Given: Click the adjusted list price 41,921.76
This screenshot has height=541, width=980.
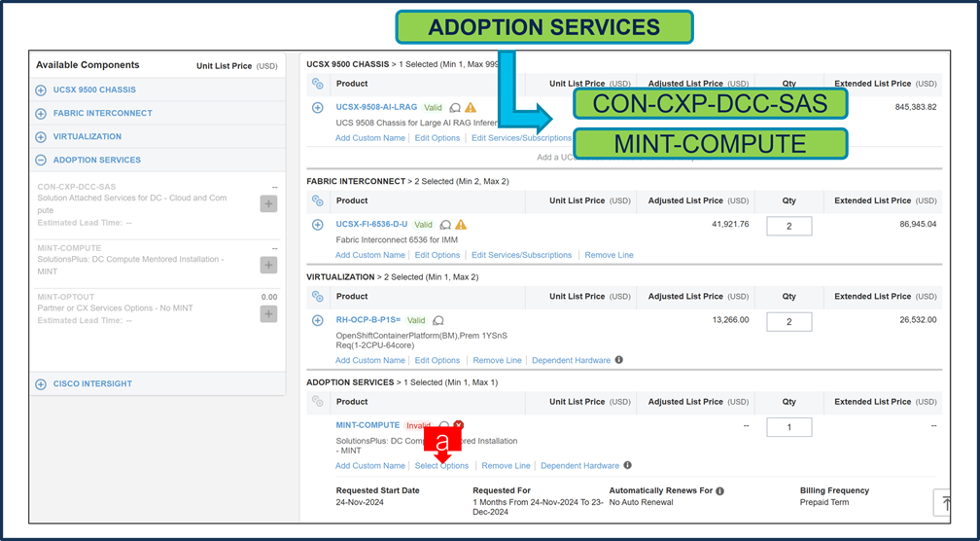Looking at the screenshot, I should point(730,224).
